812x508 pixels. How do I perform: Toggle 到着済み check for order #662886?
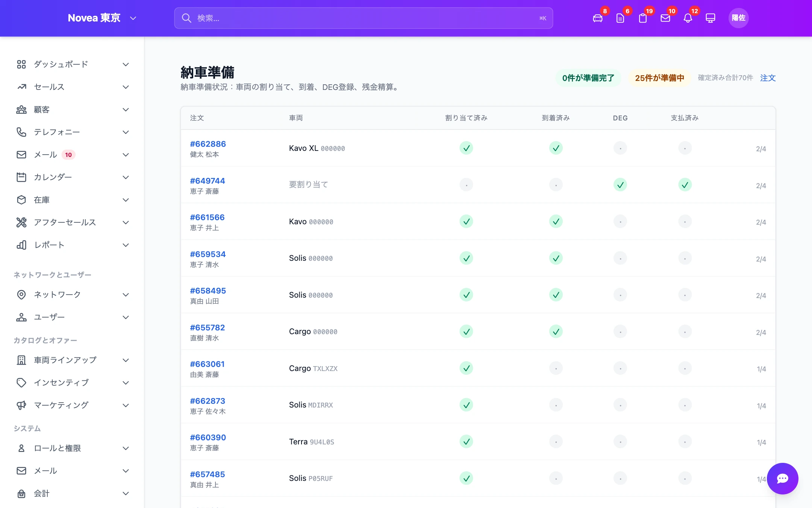(556, 148)
